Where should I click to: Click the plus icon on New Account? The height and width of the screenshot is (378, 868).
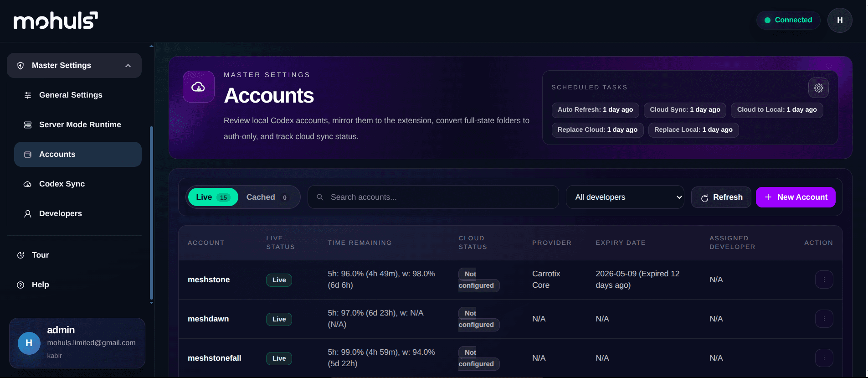pos(768,197)
